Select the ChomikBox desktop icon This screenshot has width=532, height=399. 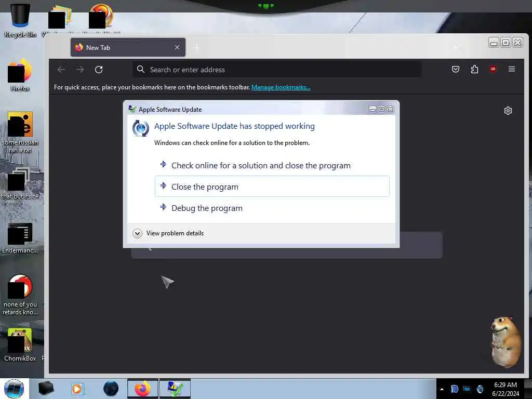tap(20, 345)
